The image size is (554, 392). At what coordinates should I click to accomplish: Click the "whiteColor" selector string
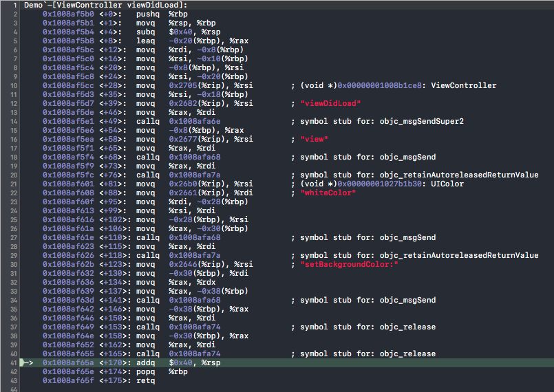(328, 193)
